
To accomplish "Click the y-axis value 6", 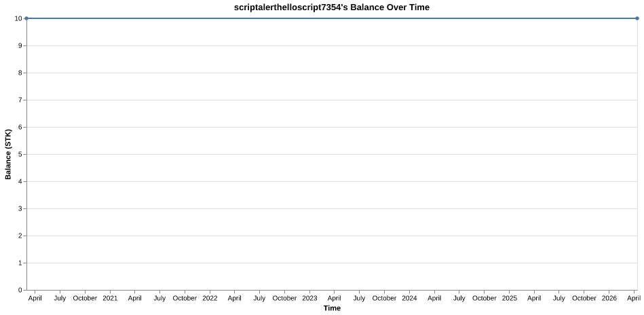I will (20, 128).
